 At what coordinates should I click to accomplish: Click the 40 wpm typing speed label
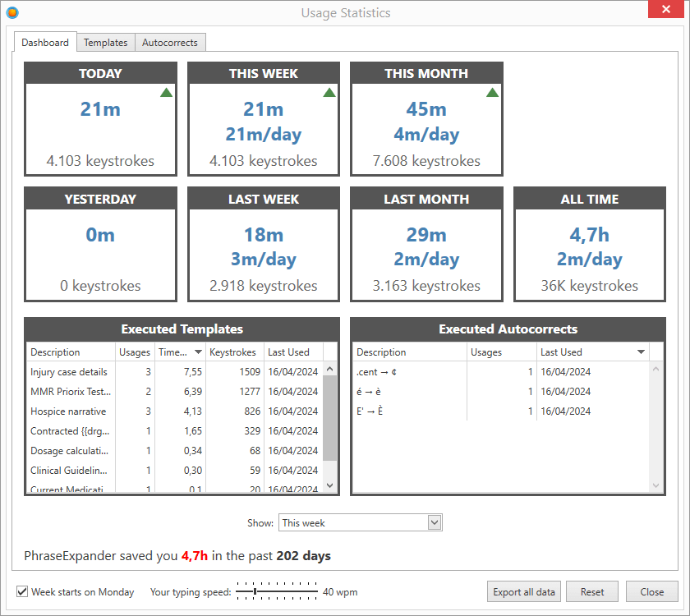pos(340,592)
